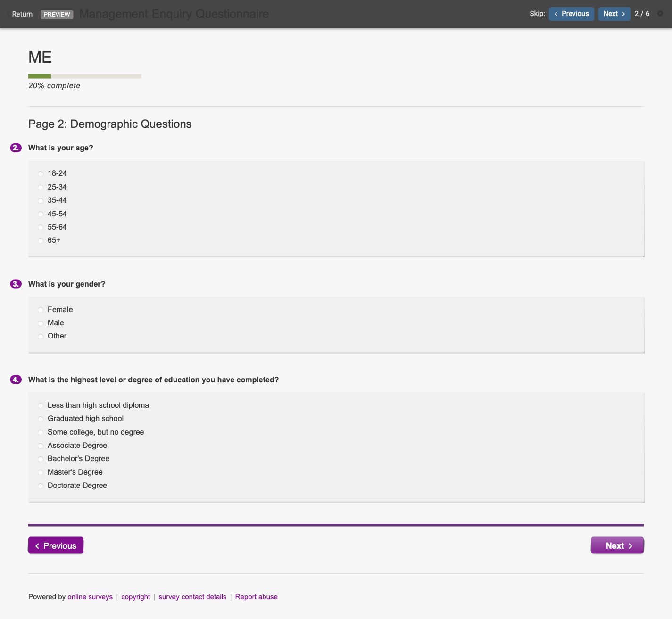Choose Female as gender
This screenshot has width=672, height=619.
41,310
